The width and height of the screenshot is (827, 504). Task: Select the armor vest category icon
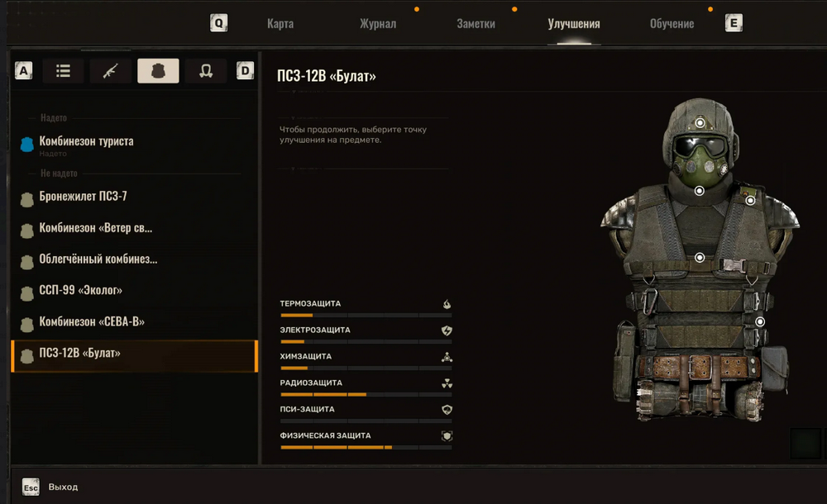tap(158, 71)
